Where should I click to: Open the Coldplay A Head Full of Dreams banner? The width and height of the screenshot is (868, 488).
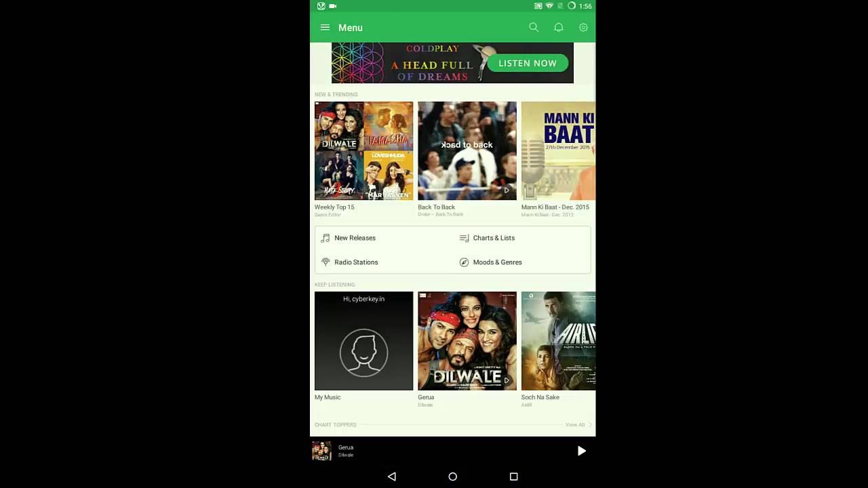452,63
